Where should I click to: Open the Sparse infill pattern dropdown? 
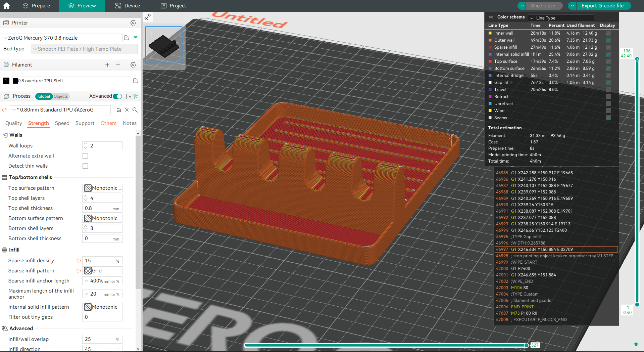click(x=102, y=271)
